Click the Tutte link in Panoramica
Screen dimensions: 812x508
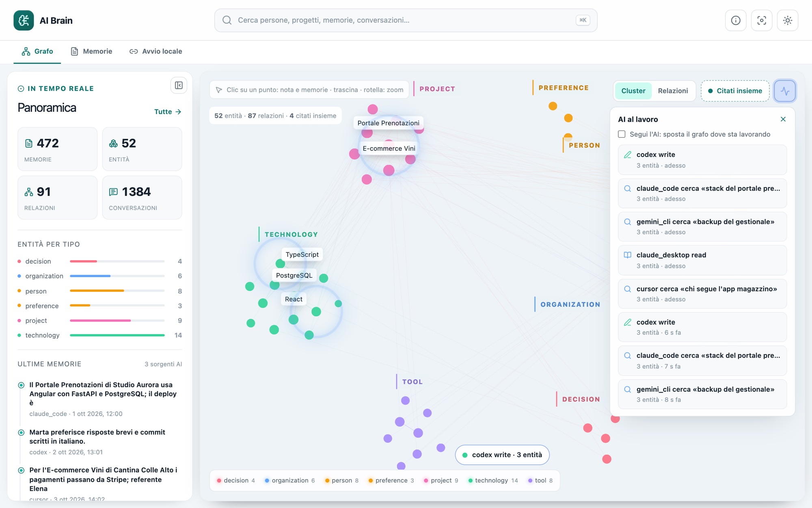168,112
